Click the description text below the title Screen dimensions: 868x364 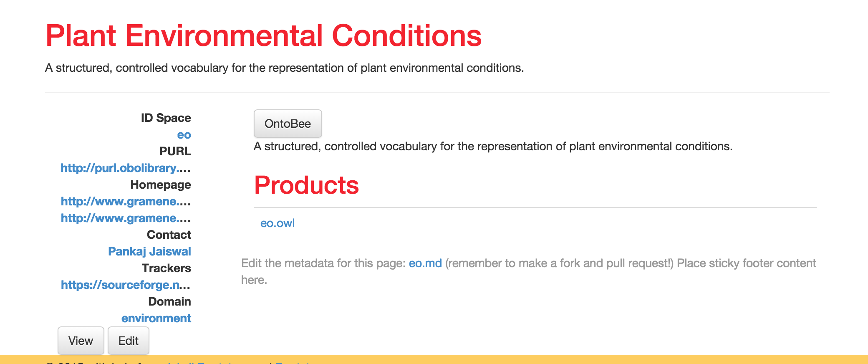[284, 68]
